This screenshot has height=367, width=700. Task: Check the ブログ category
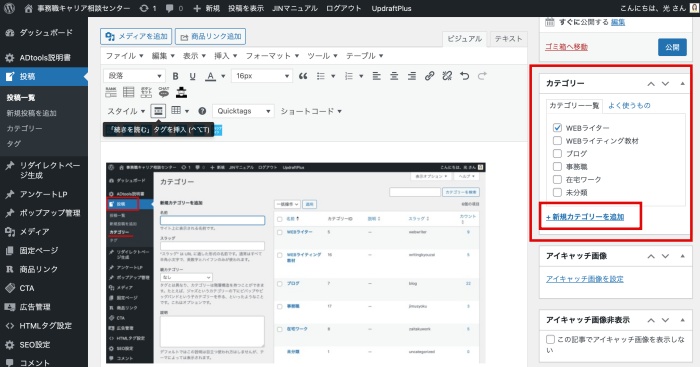click(x=557, y=154)
